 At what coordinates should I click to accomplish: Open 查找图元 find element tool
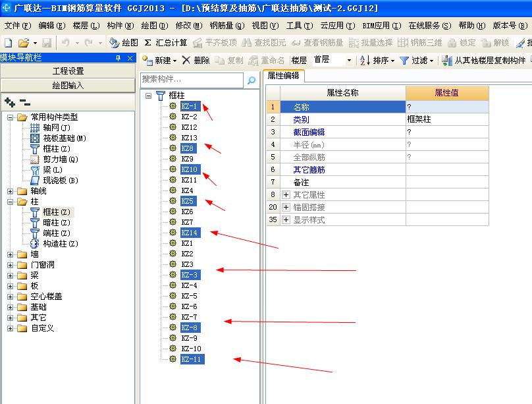pyautogui.click(x=264, y=43)
